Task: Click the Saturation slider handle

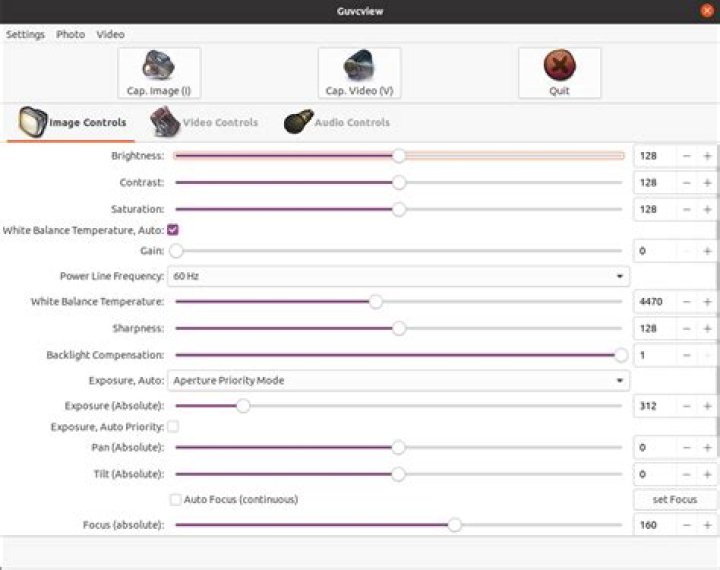Action: pyautogui.click(x=399, y=209)
